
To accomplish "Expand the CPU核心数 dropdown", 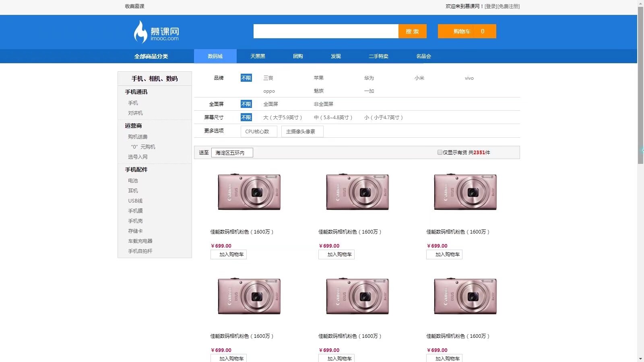I will (x=259, y=132).
